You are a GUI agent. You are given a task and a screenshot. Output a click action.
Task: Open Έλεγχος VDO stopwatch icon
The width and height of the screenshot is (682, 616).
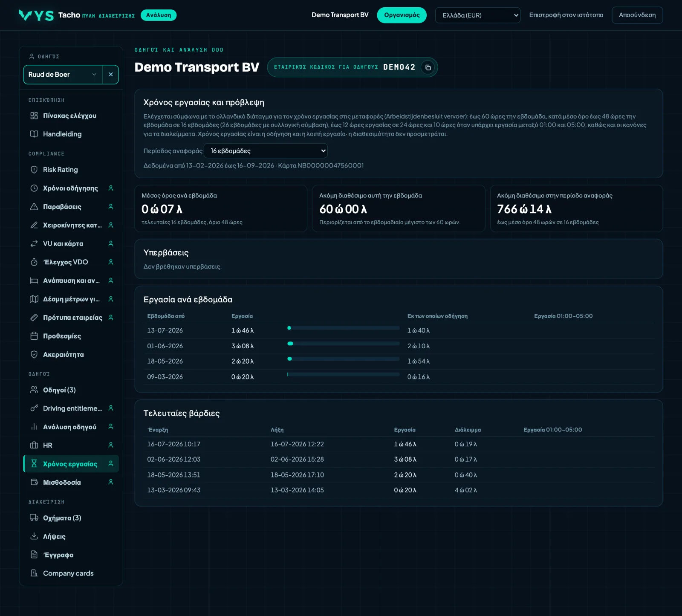[34, 262]
